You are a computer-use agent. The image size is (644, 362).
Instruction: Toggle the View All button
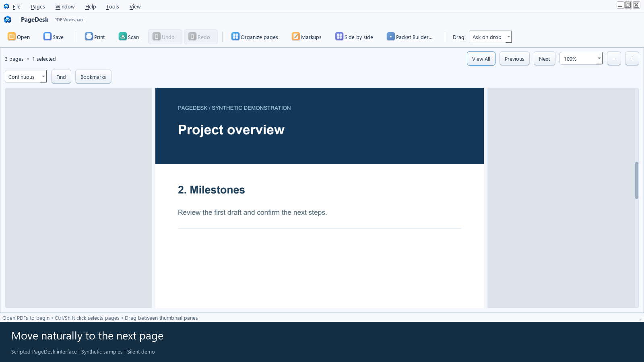481,59
